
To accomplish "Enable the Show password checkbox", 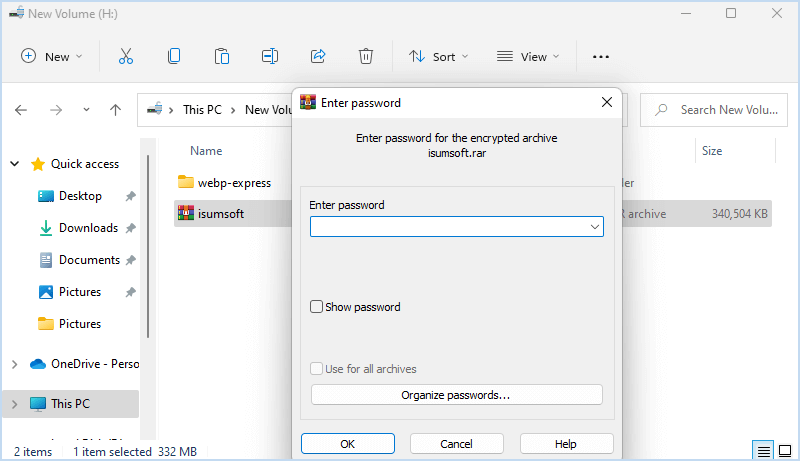I will (x=317, y=307).
